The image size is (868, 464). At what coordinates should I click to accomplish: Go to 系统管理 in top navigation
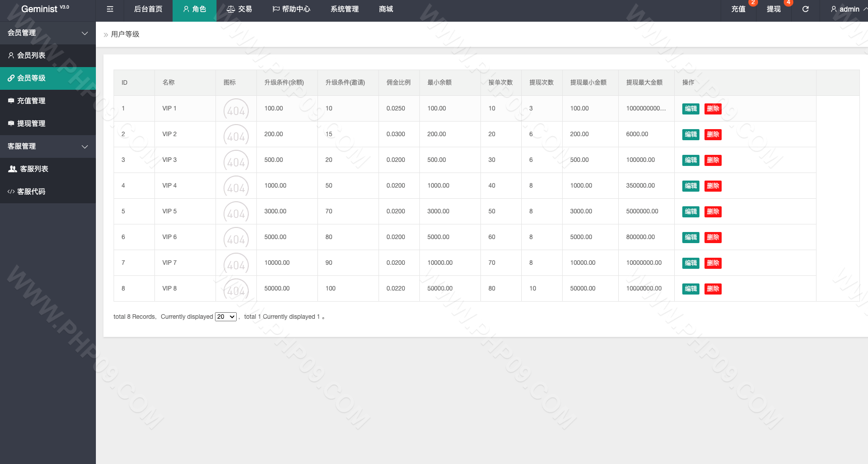coord(344,9)
